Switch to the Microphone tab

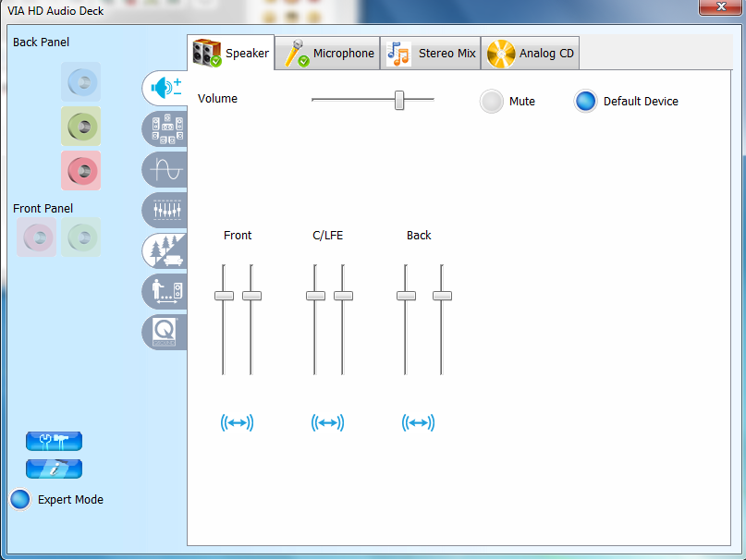pyautogui.click(x=330, y=54)
